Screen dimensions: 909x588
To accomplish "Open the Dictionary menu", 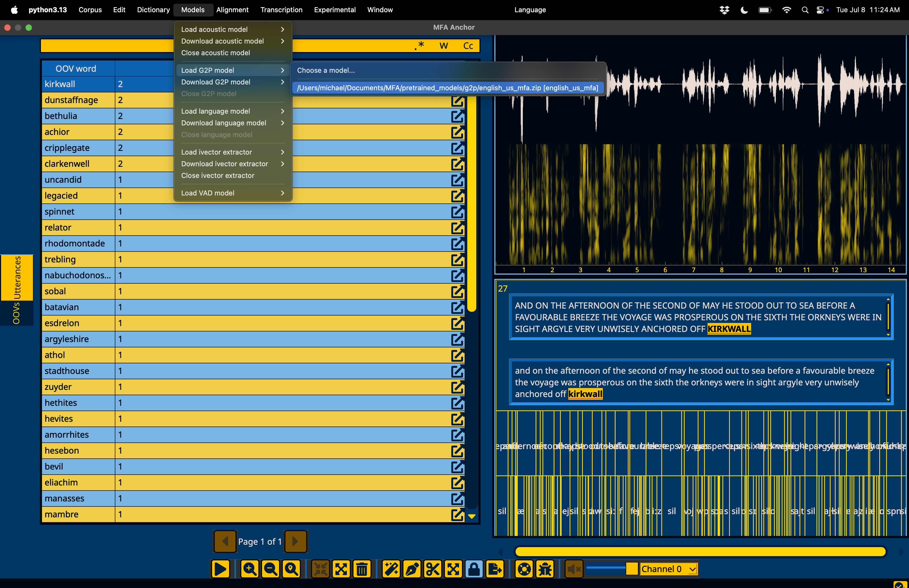I will click(x=153, y=10).
